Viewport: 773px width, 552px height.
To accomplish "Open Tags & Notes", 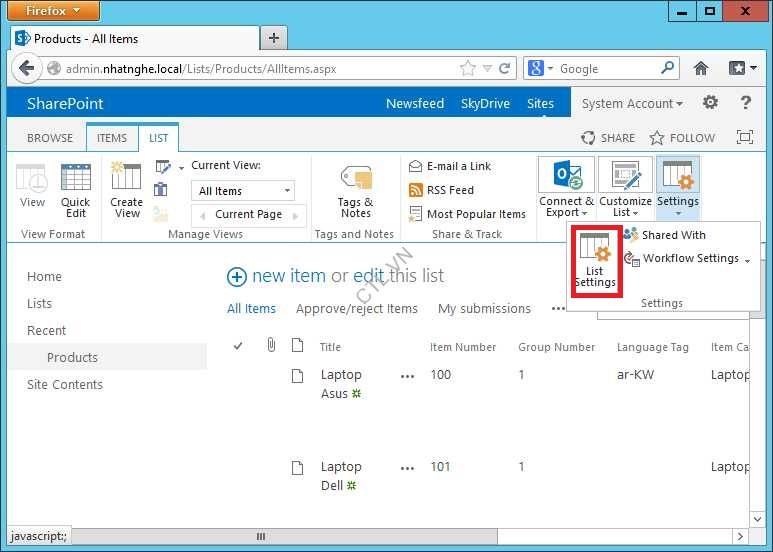I will [355, 190].
